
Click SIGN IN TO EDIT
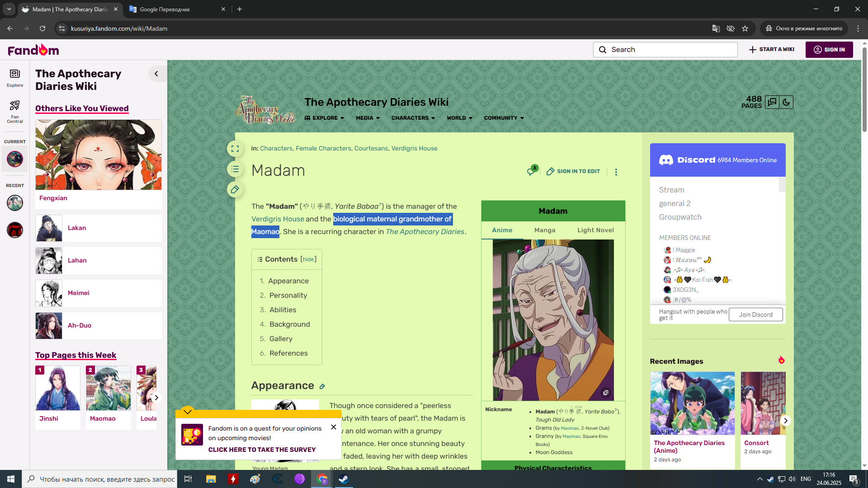point(573,172)
